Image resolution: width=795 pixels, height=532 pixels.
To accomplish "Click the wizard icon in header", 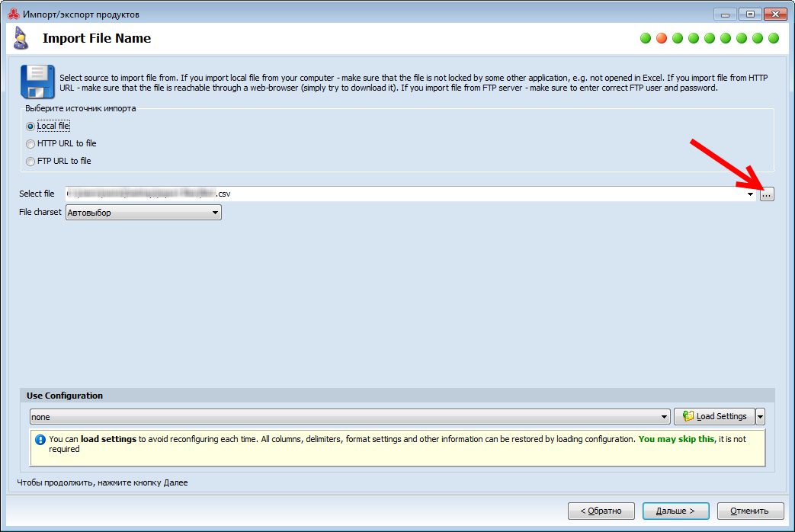I will tap(21, 38).
